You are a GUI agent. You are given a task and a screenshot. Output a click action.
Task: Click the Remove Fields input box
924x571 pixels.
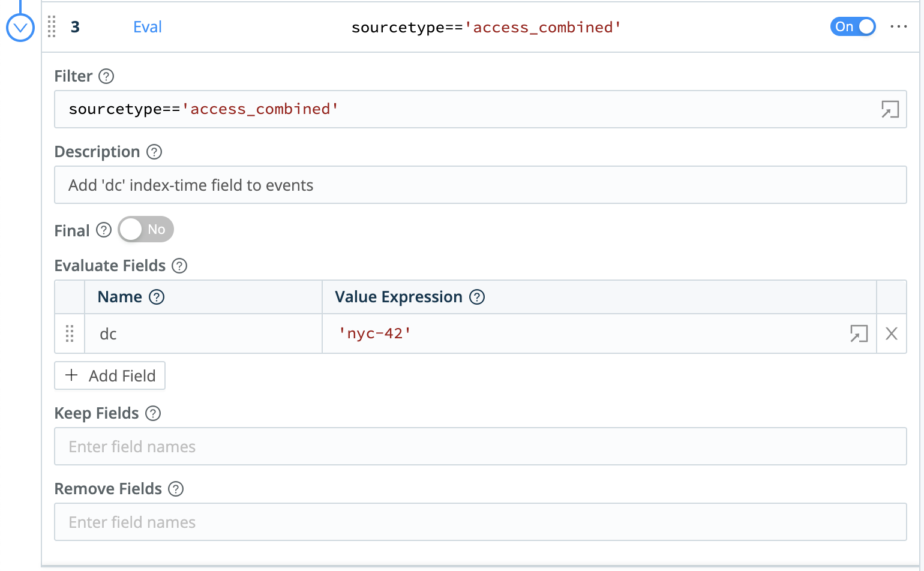(480, 522)
